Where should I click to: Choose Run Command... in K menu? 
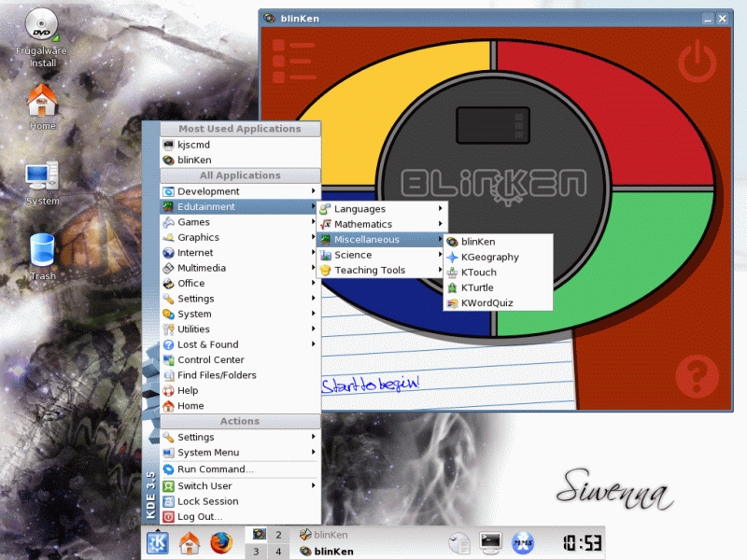coord(240,469)
